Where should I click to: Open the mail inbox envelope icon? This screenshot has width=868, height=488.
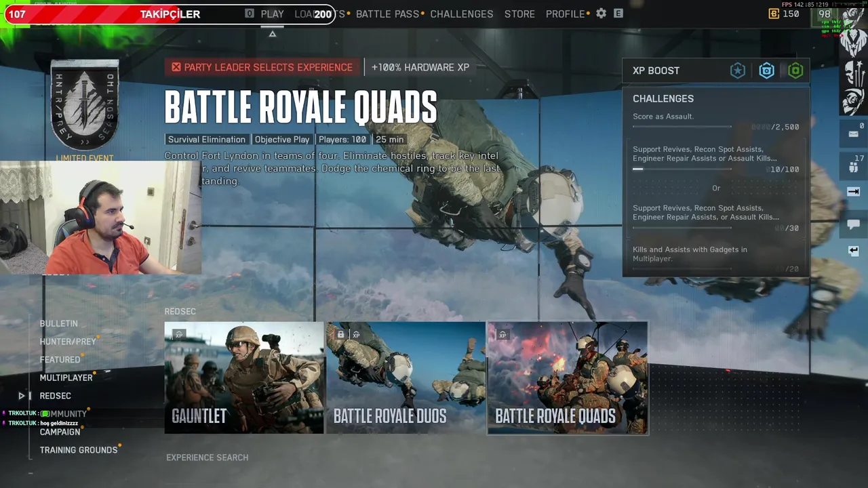[853, 134]
